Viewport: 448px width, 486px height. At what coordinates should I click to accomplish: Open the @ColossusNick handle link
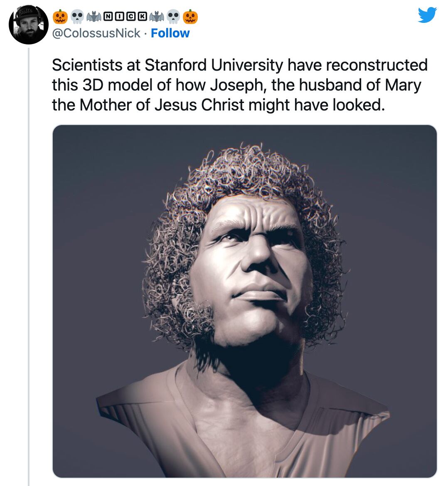click(96, 33)
